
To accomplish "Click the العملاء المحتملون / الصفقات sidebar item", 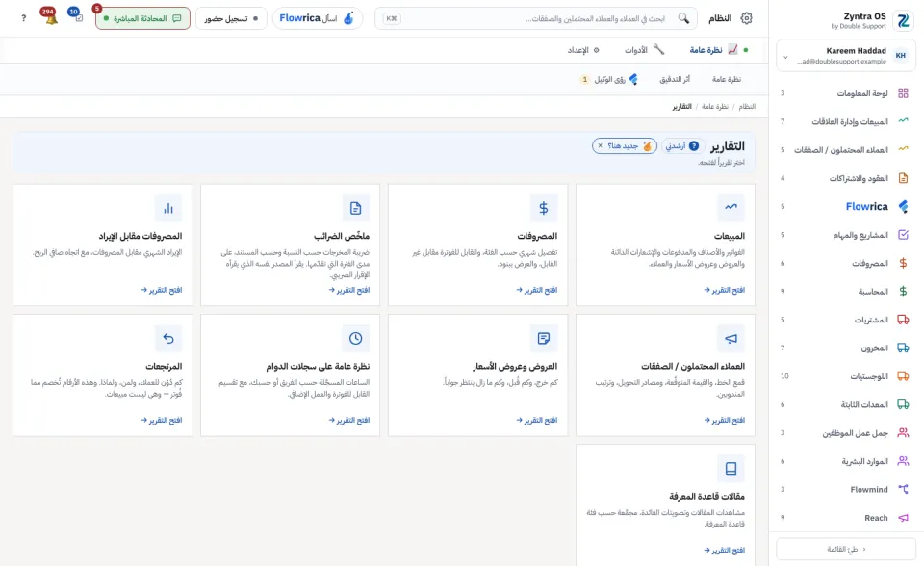I will tap(841, 150).
